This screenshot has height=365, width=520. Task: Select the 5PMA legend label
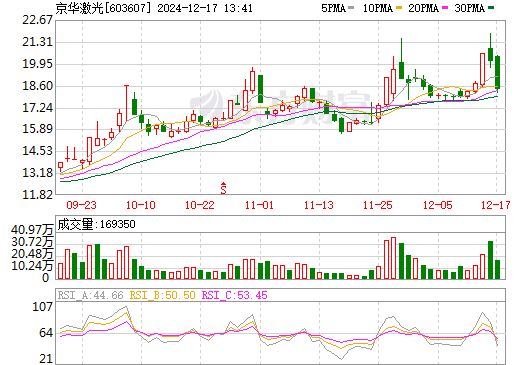(x=333, y=8)
